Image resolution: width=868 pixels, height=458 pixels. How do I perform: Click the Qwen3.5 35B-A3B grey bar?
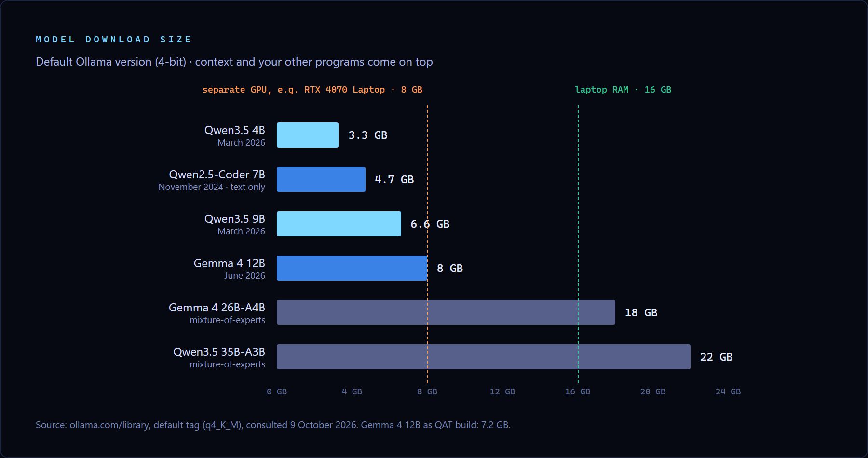(x=484, y=357)
